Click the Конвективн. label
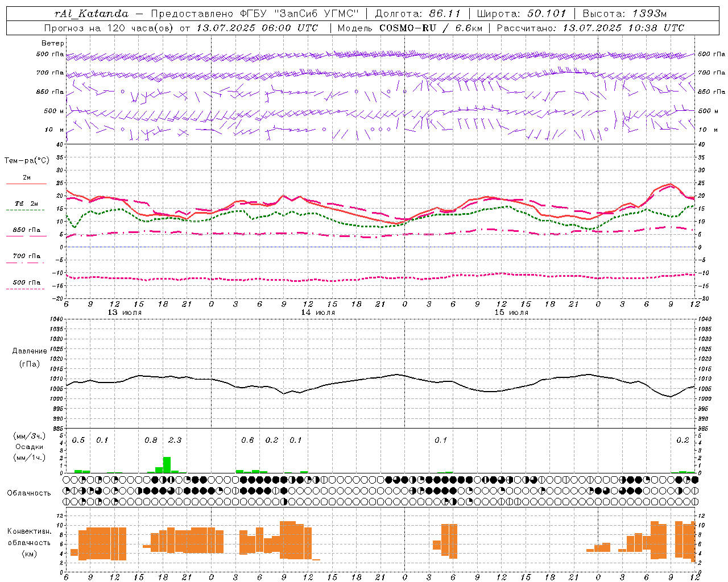This screenshot has height=582, width=728. 29,531
